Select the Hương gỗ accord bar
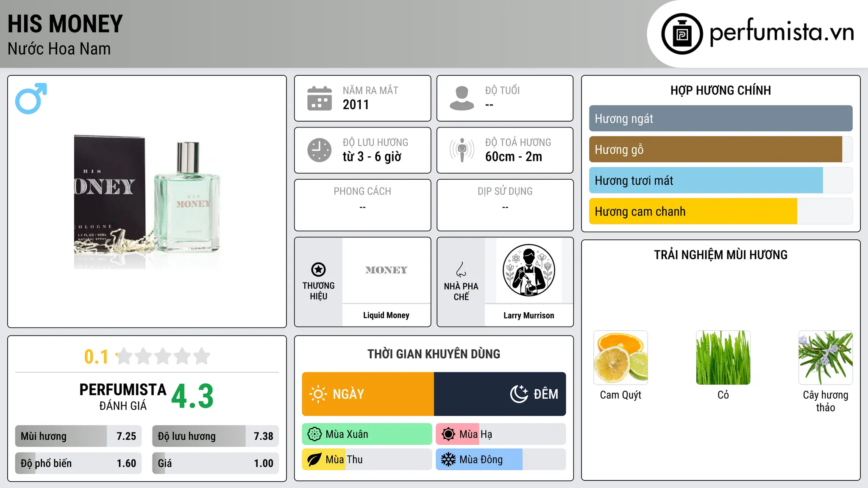The image size is (868, 488). (721, 150)
